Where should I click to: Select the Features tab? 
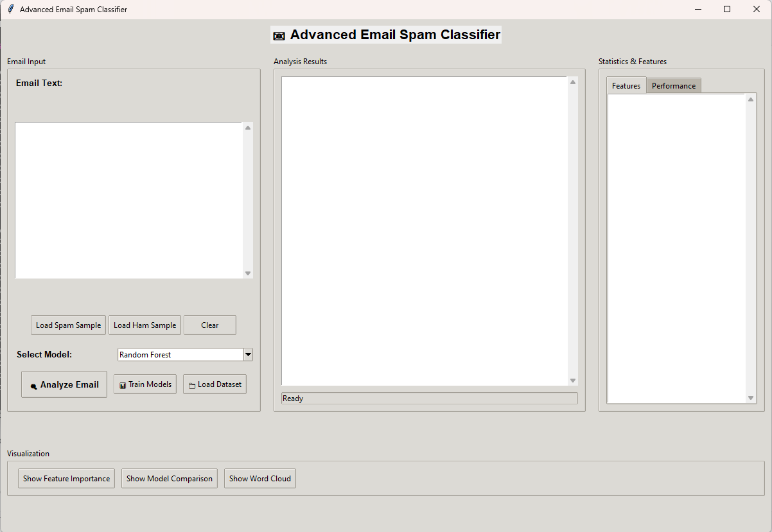(626, 86)
